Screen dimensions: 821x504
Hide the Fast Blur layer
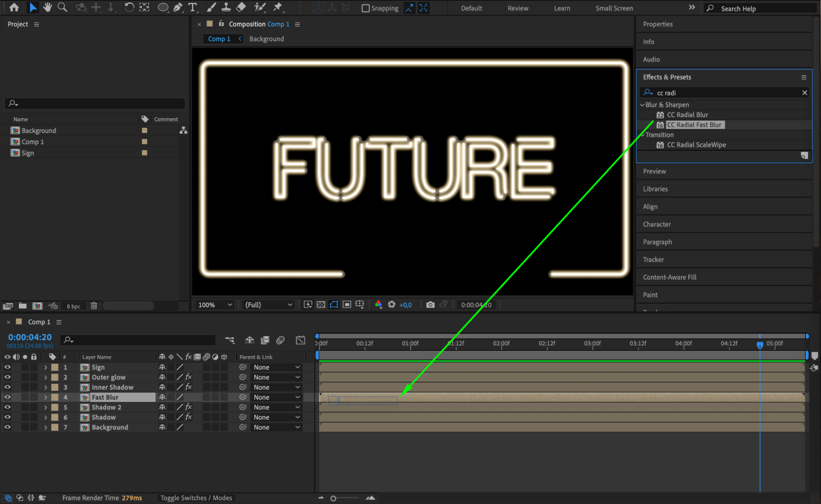point(7,397)
